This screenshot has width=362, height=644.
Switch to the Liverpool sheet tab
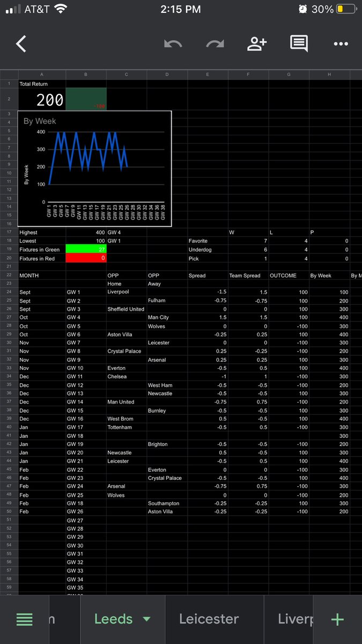295,619
